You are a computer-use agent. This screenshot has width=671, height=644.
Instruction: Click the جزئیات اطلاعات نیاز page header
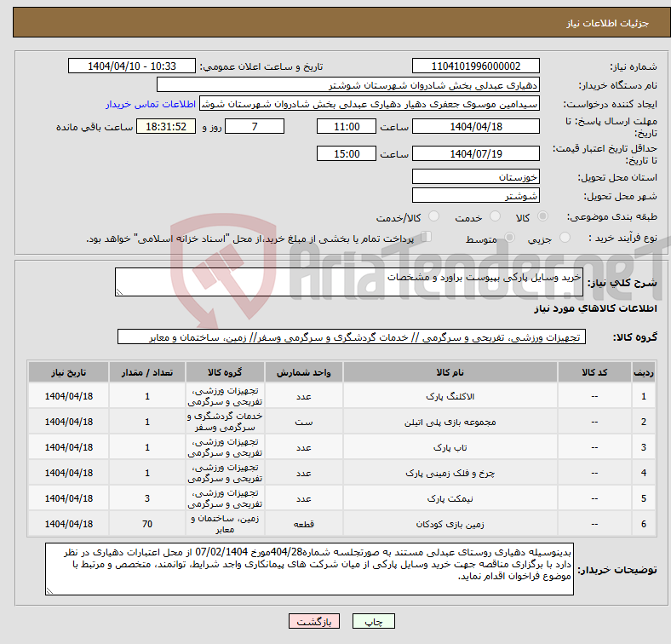click(x=607, y=23)
